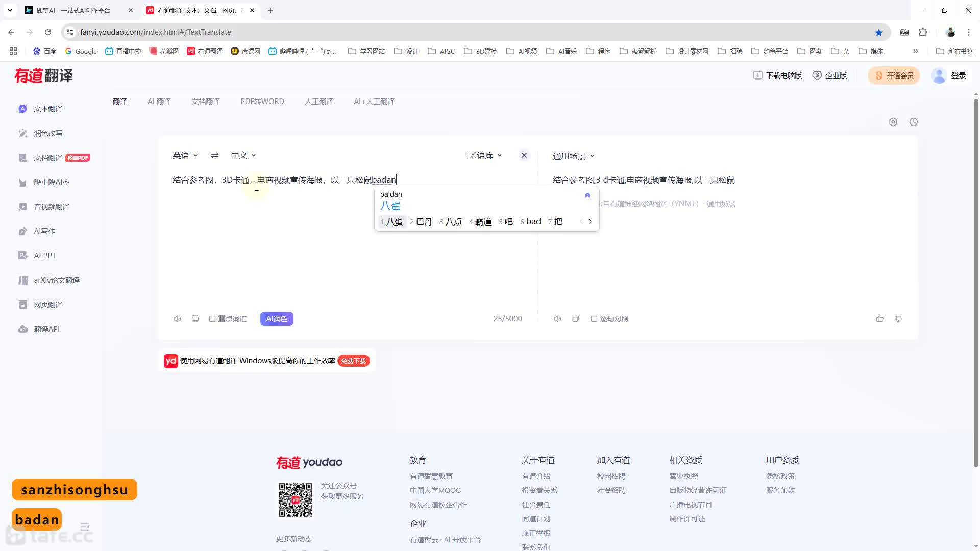This screenshot has height=551, width=980.
Task: Toggle 重点词汇 checkbox
Action: point(212,319)
